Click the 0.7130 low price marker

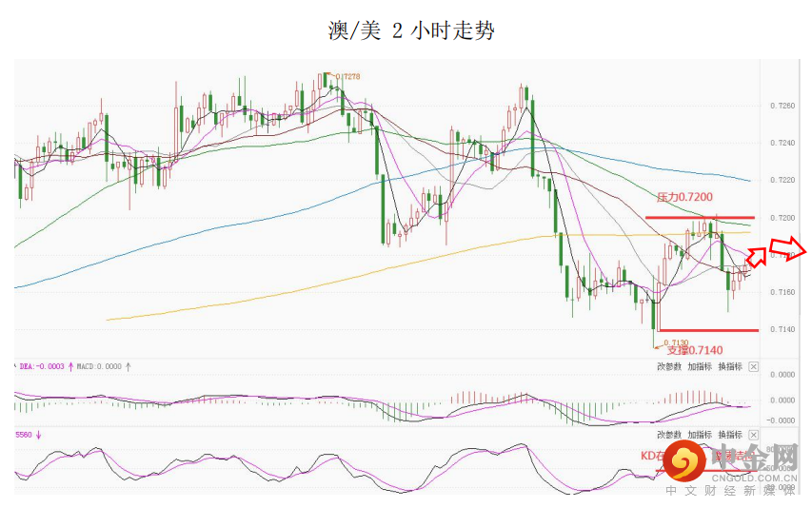676,342
